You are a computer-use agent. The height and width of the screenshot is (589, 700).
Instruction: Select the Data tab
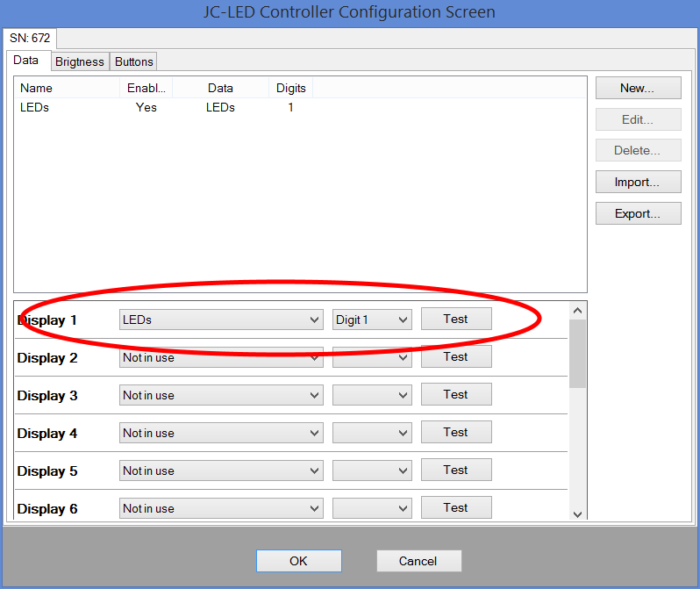(26, 61)
